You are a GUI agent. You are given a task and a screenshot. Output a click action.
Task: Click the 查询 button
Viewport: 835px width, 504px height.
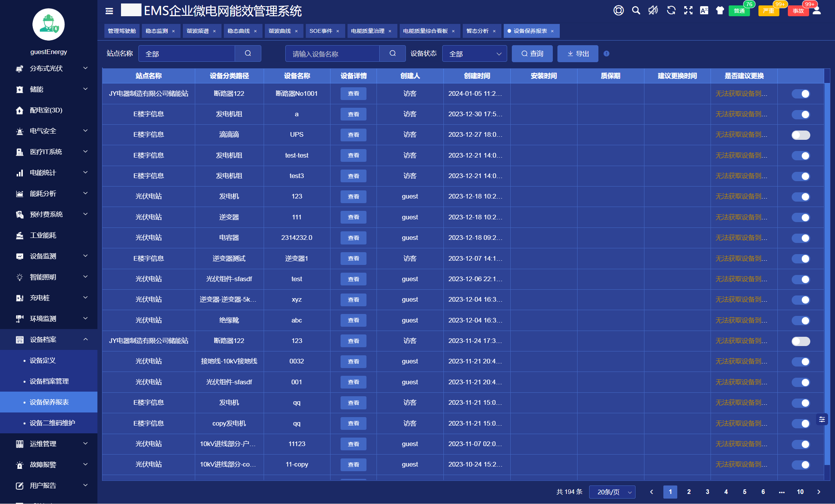(x=532, y=54)
